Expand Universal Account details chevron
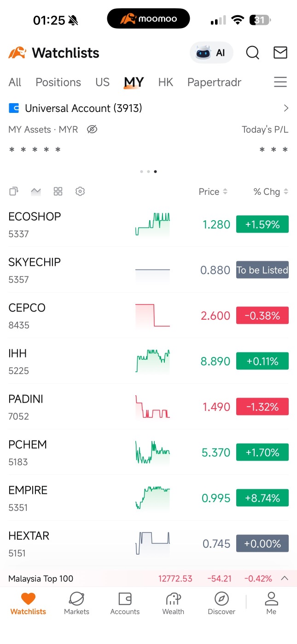Viewport: 297px width, 644px height. click(286, 108)
